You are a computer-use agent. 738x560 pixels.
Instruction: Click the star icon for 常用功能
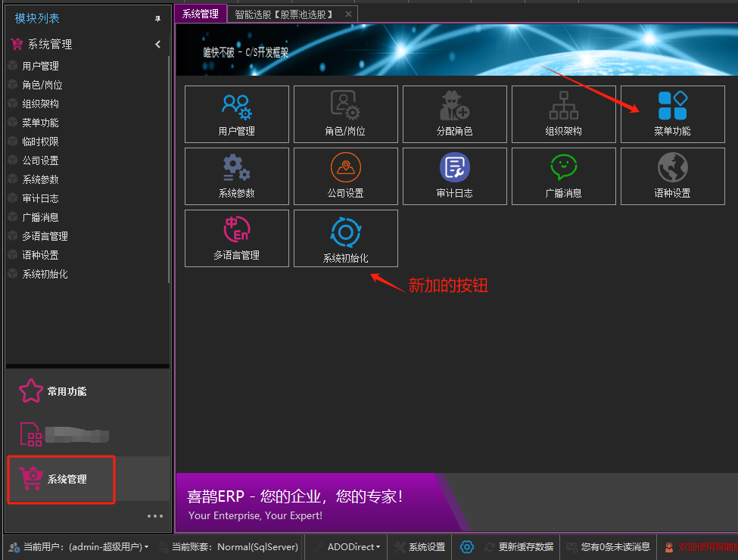point(30,391)
